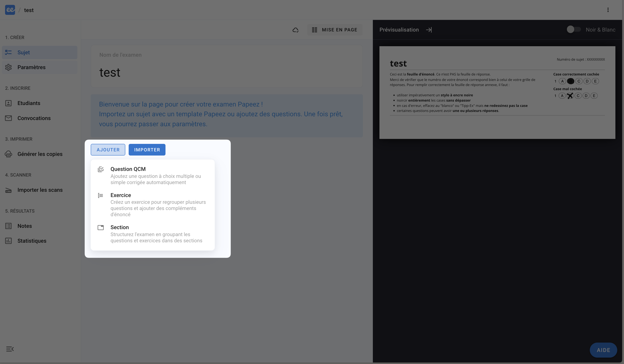The height and width of the screenshot is (364, 624).
Task: Click the Papeez logo icon
Action: (x=10, y=10)
